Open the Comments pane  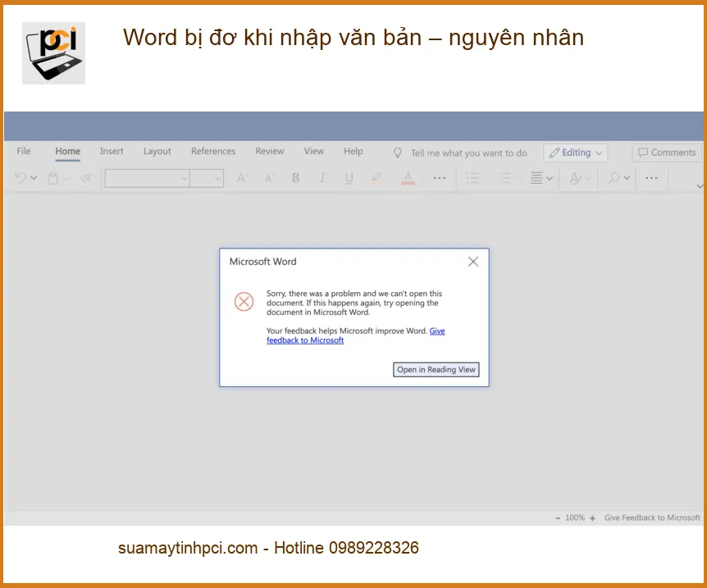[x=667, y=153]
